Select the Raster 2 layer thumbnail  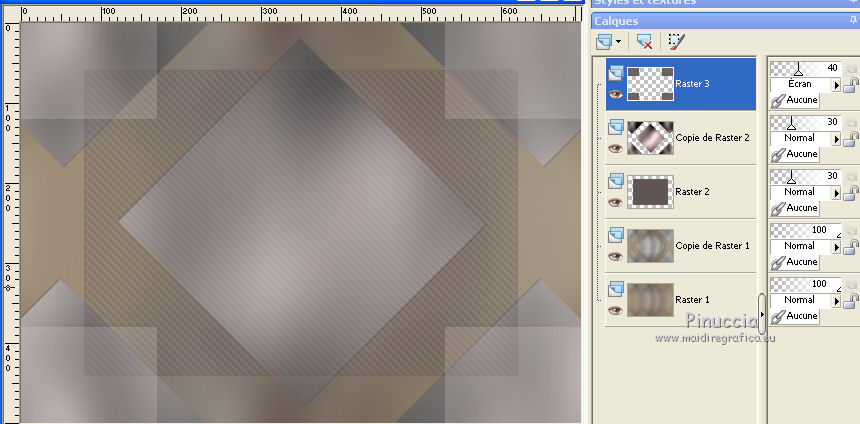point(650,192)
